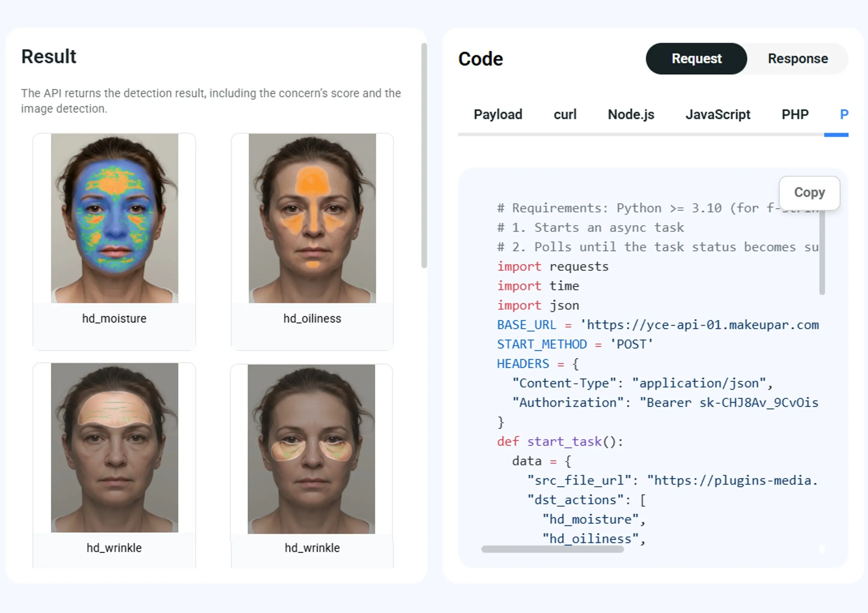Copy the code snippet
Screen dimensions: 868x613
tap(809, 193)
